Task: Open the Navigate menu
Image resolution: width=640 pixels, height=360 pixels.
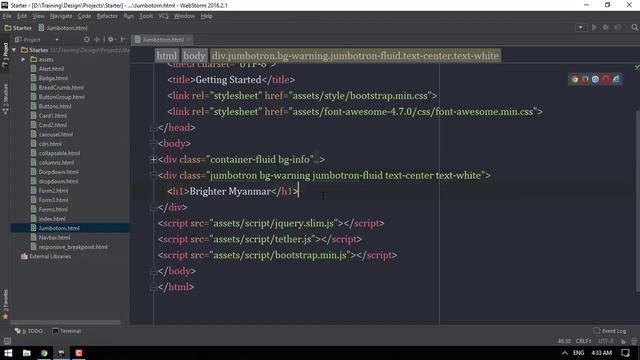Action: tap(61, 16)
